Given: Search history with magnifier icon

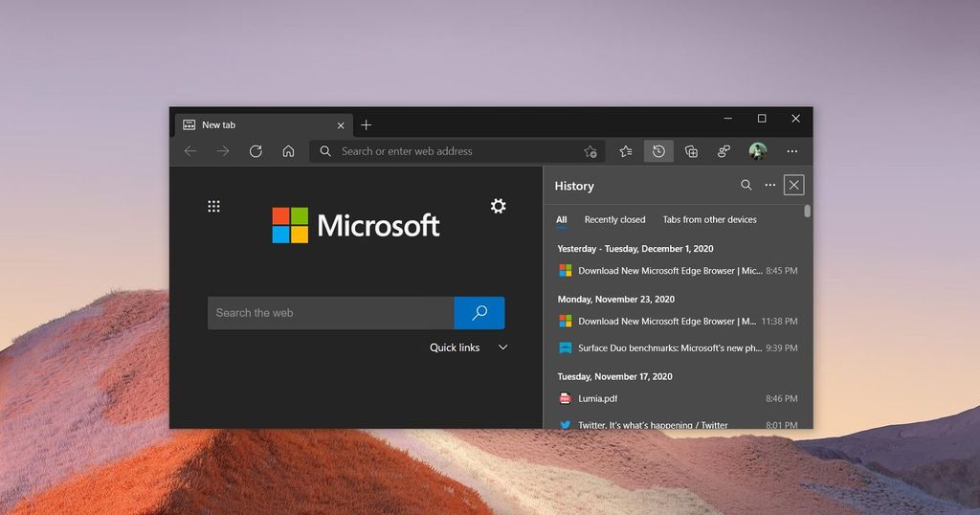Looking at the screenshot, I should 746,186.
